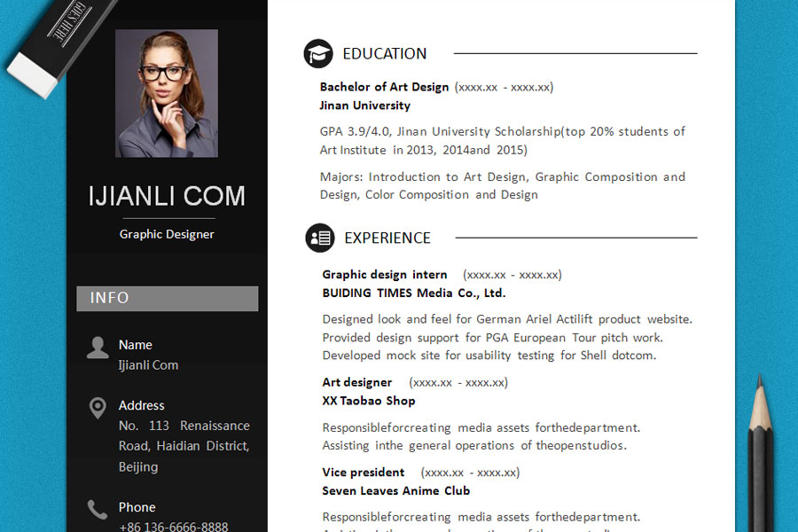Click the IJIANLI COM name heading
Image resolution: width=798 pixels, height=532 pixels.
(167, 196)
